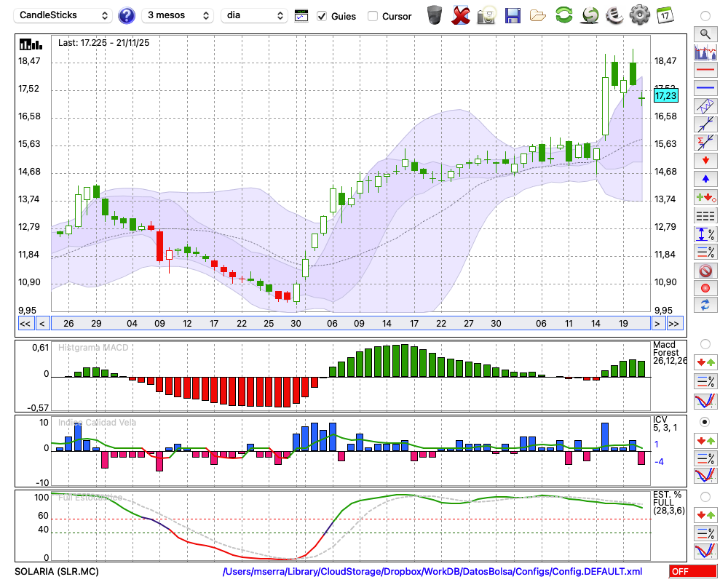
Task: Select the blue horizontal line tool
Action: 705,87
